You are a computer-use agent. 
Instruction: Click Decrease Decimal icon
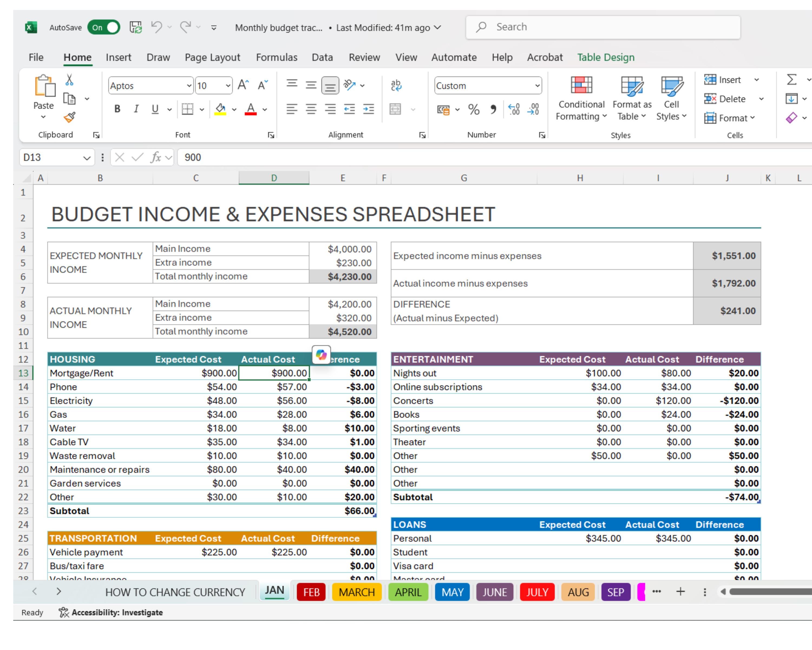click(533, 109)
